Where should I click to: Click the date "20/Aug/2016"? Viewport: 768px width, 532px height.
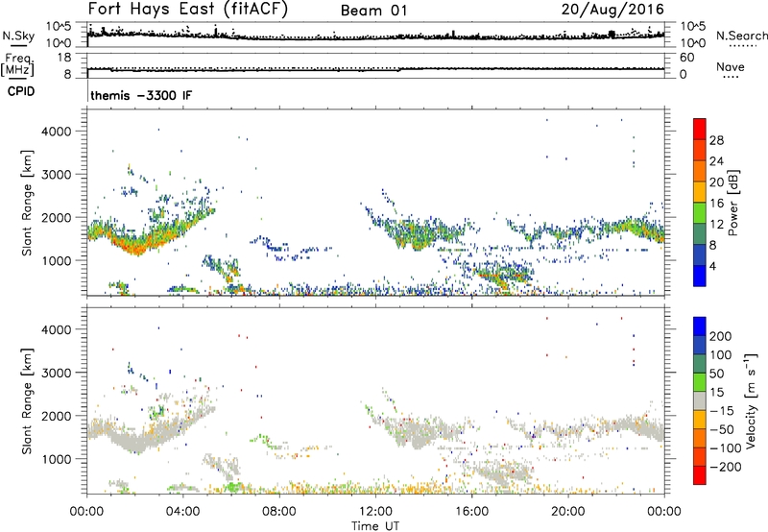pos(612,10)
